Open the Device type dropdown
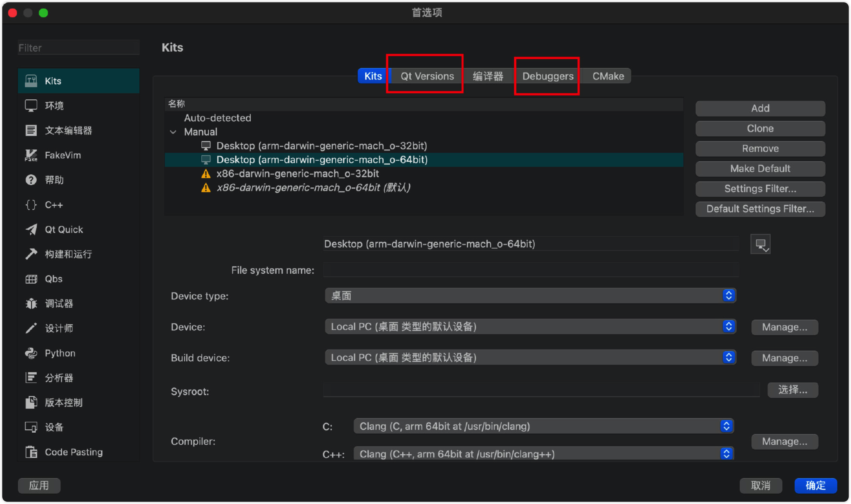 click(530, 296)
